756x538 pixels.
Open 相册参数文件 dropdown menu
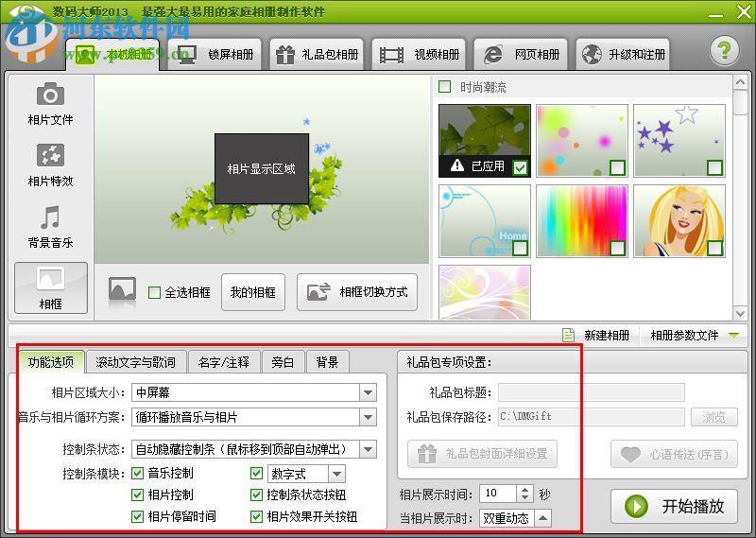coord(695,335)
